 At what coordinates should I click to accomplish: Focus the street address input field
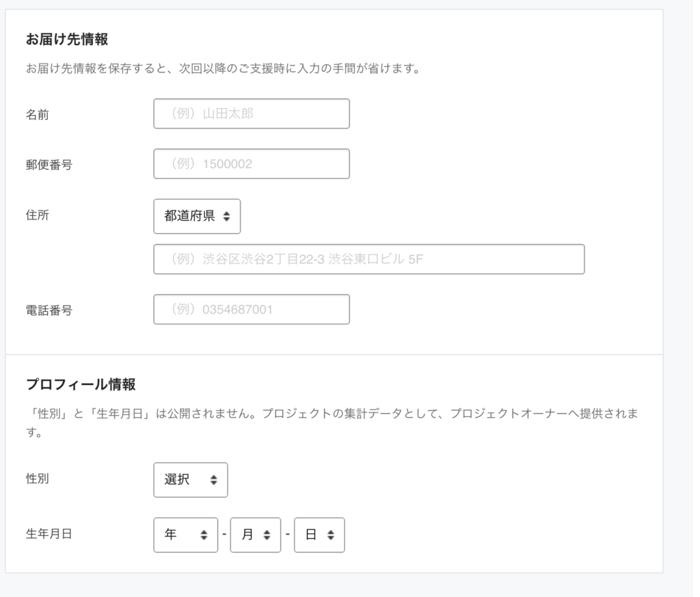(x=369, y=259)
